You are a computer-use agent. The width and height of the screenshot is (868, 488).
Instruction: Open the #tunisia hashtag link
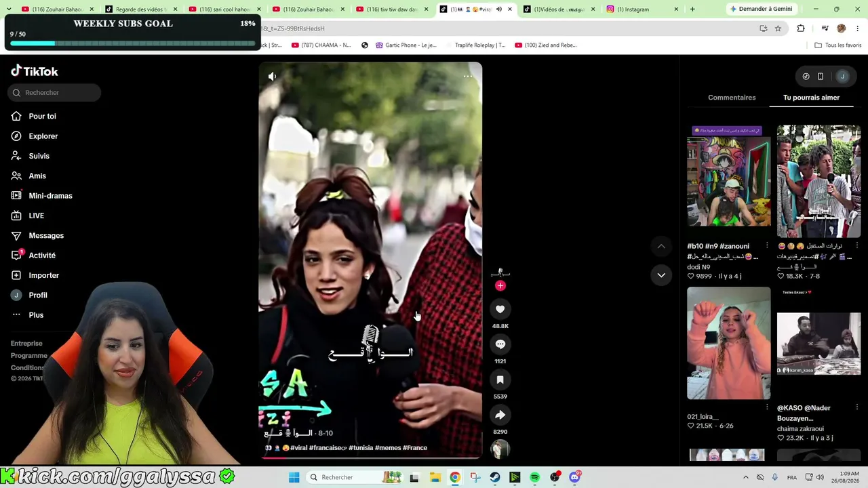[359, 448]
